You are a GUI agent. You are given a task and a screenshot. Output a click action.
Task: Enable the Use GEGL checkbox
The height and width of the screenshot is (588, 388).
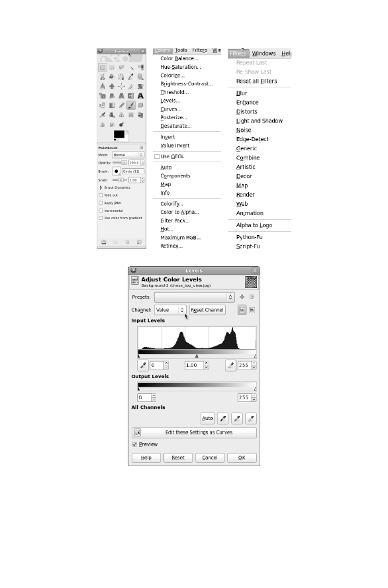(157, 157)
